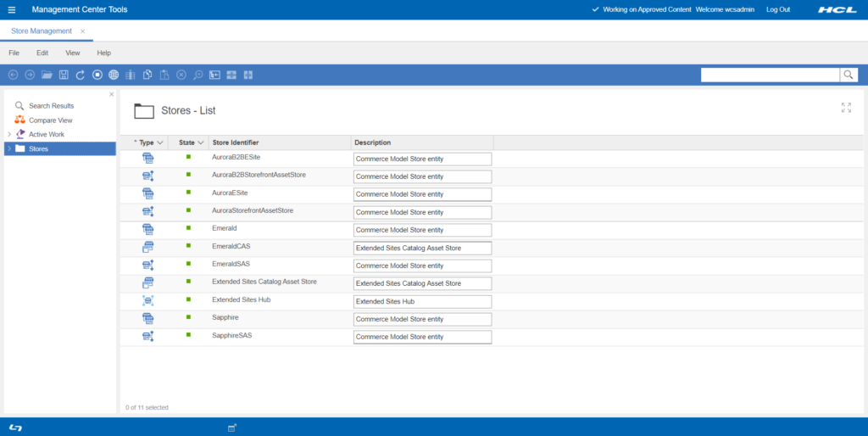
Task: Select Active Work in the explorer
Action: pos(47,135)
